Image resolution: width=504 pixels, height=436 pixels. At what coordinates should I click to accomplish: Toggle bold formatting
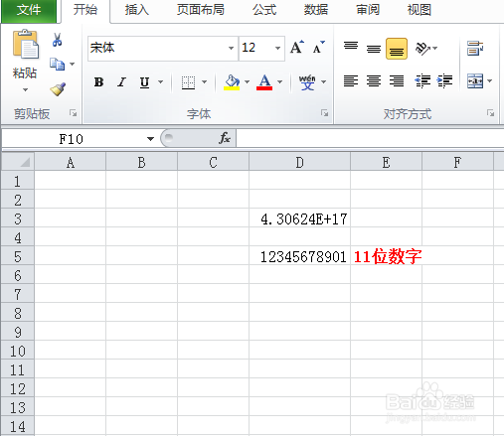(x=98, y=81)
